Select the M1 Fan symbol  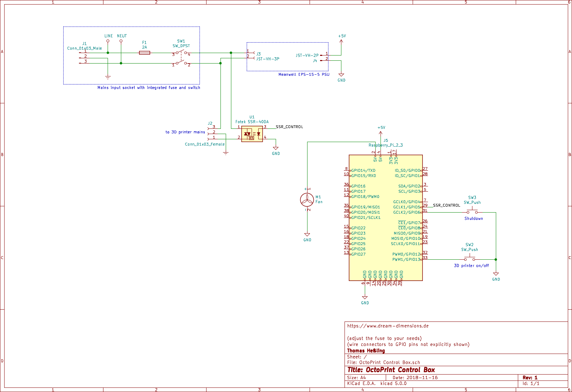click(307, 200)
